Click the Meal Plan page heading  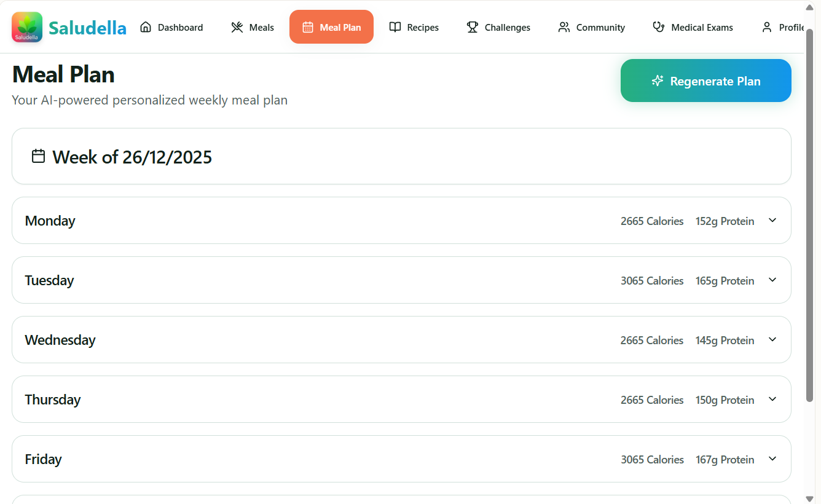pyautogui.click(x=63, y=74)
